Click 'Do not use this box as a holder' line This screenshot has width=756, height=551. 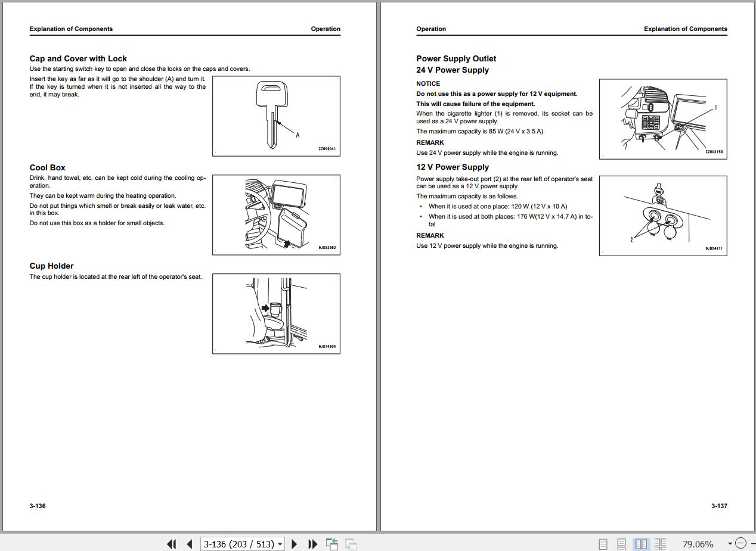click(x=97, y=223)
